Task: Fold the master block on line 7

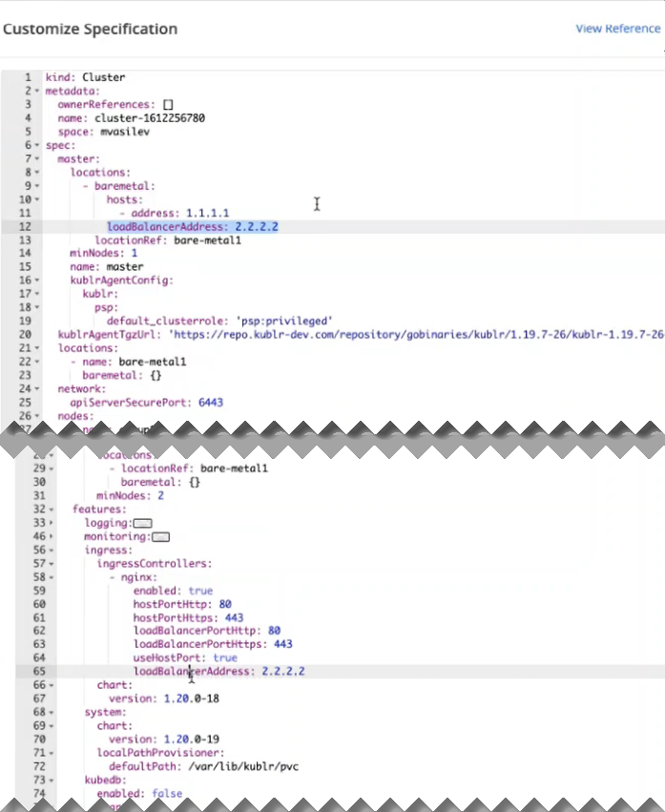Action: point(37,159)
